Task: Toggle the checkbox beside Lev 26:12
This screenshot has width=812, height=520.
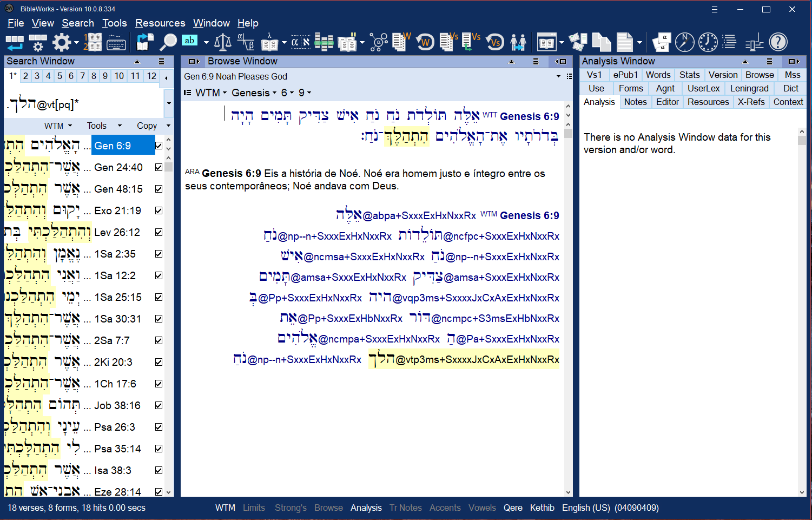Action: (x=159, y=232)
